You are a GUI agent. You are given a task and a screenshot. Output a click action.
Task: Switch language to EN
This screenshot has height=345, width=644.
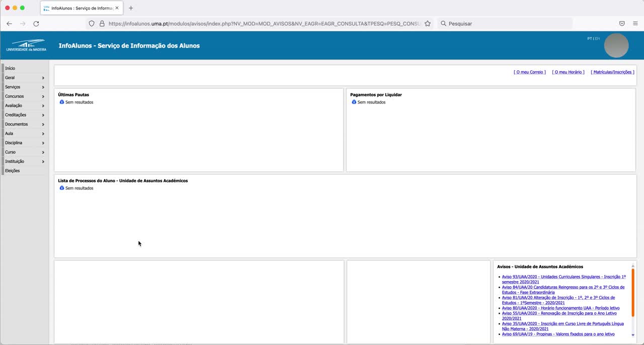597,39
